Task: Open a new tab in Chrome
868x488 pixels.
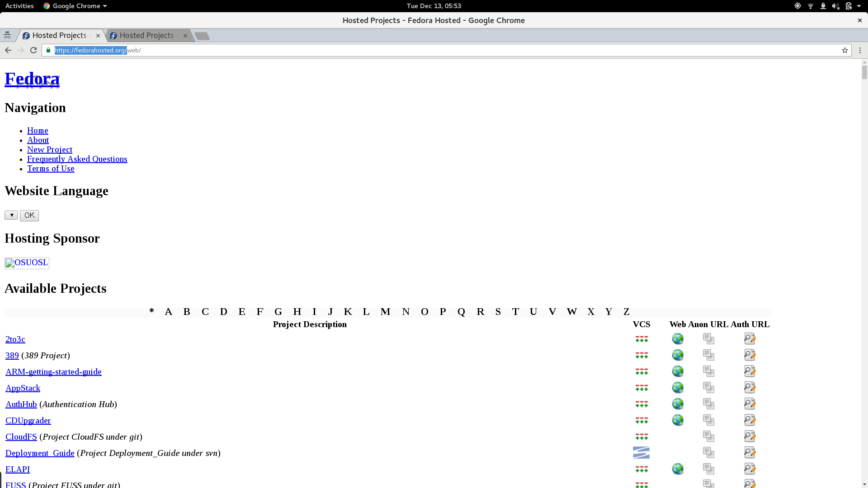Action: click(x=202, y=36)
